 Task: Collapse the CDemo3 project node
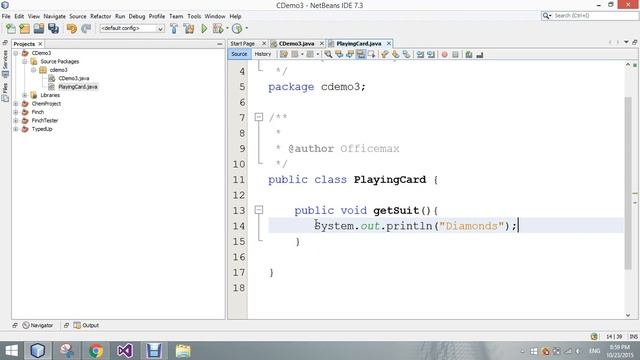tap(16, 53)
